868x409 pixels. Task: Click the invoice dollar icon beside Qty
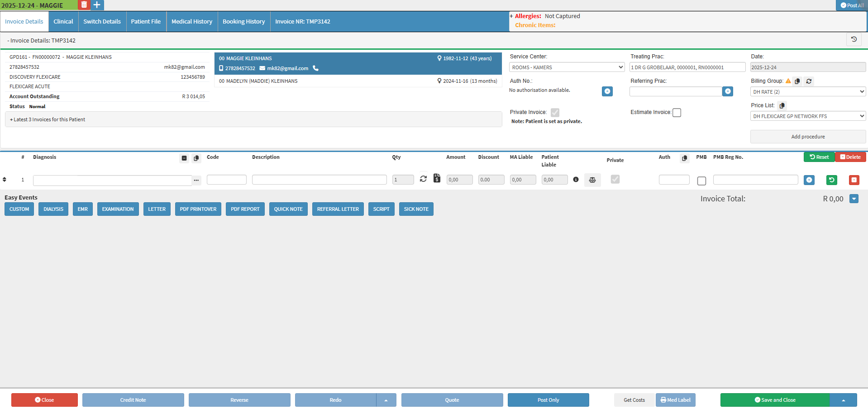point(437,178)
